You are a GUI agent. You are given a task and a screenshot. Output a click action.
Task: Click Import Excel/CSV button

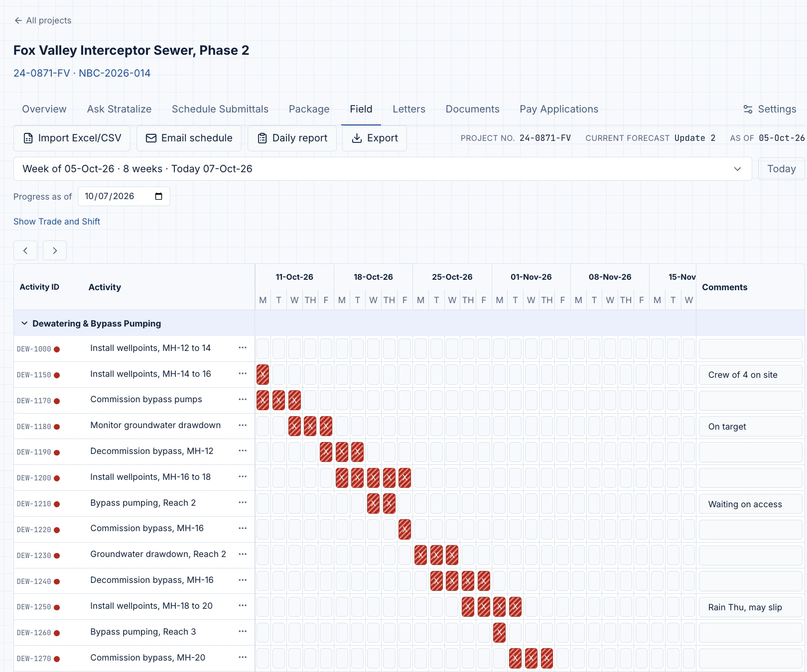pyautogui.click(x=72, y=138)
